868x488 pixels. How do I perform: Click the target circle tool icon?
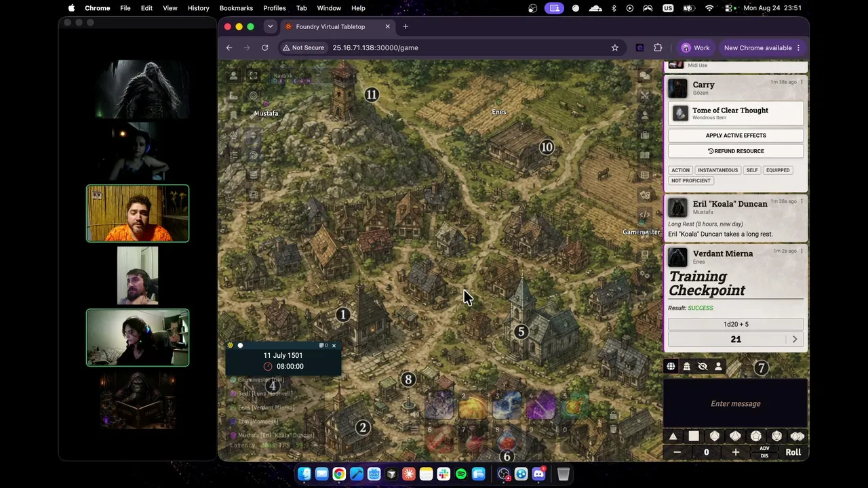pos(253,96)
